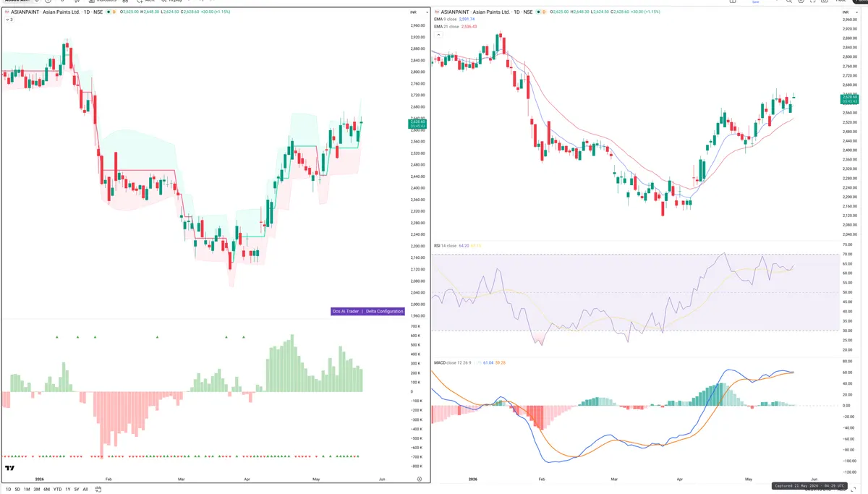Viewport: 868px width, 494px height.
Task: Select the 5Y time range
Action: click(76, 489)
